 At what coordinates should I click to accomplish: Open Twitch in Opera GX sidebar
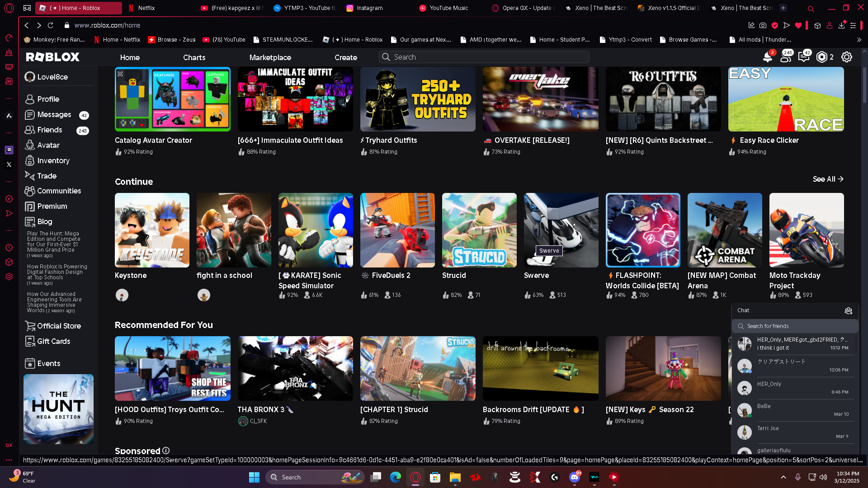point(9,150)
